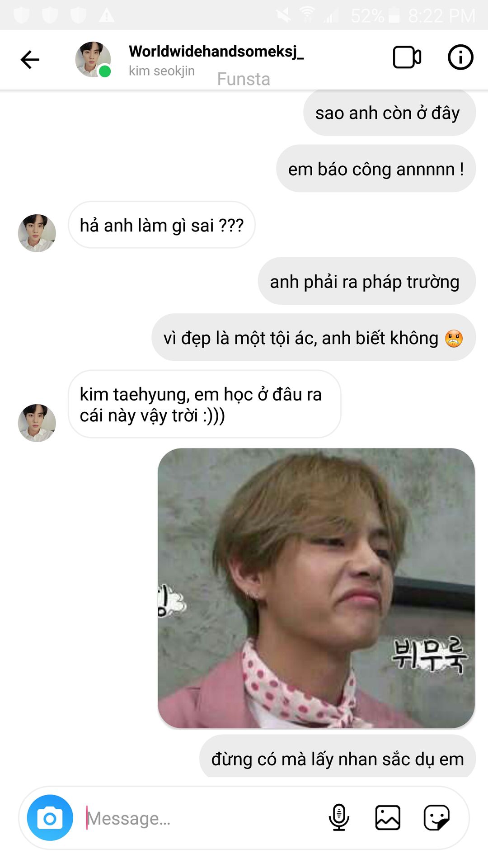This screenshot has height=868, width=488.
Task: Open the sticker picker icon
Action: coord(436,817)
